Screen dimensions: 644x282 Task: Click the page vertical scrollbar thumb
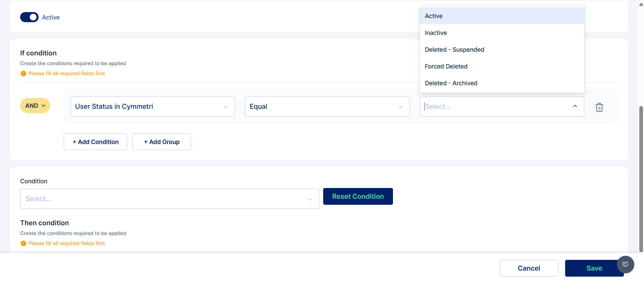pyautogui.click(x=641, y=178)
